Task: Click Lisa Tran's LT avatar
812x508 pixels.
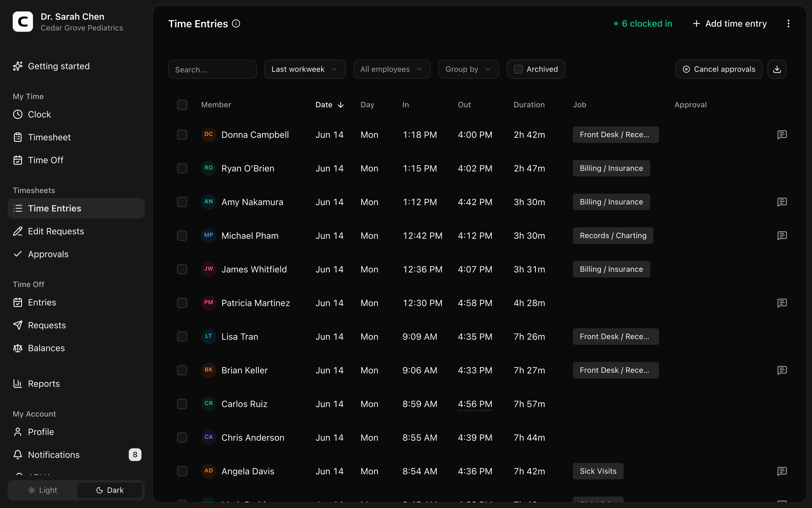Action: [208, 336]
